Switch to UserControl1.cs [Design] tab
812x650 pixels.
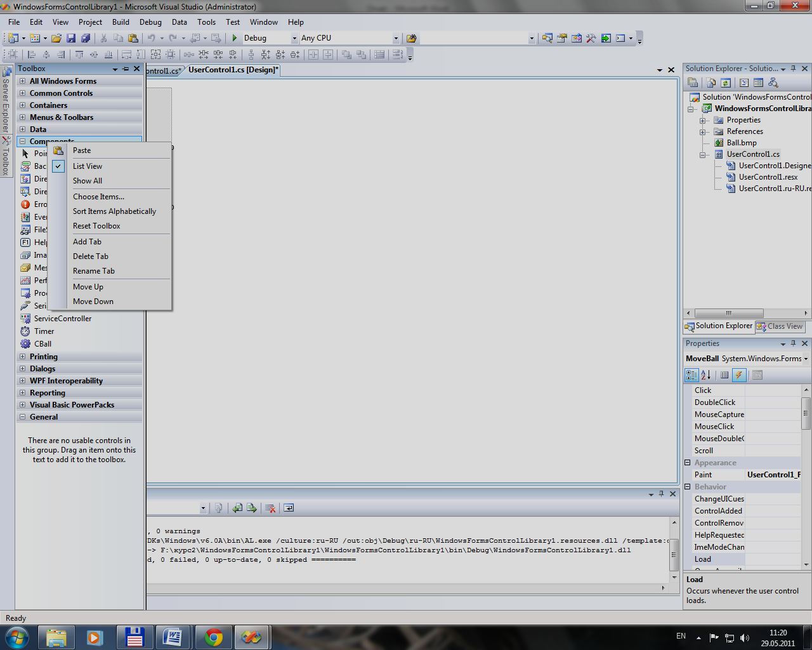coord(233,70)
